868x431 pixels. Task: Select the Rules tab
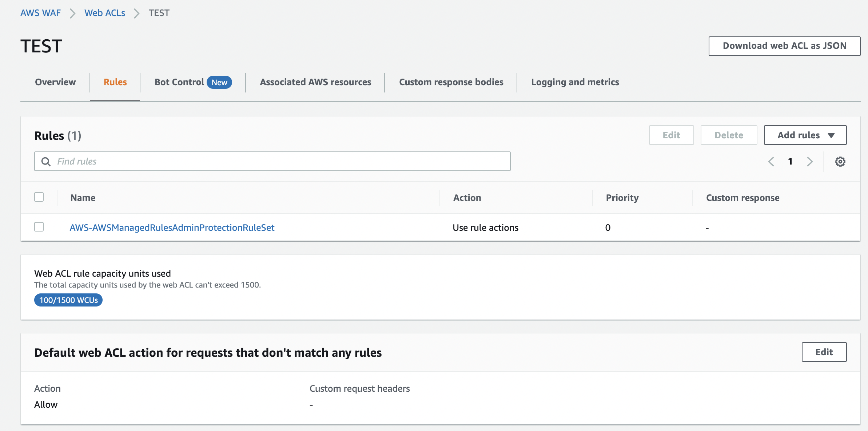115,82
